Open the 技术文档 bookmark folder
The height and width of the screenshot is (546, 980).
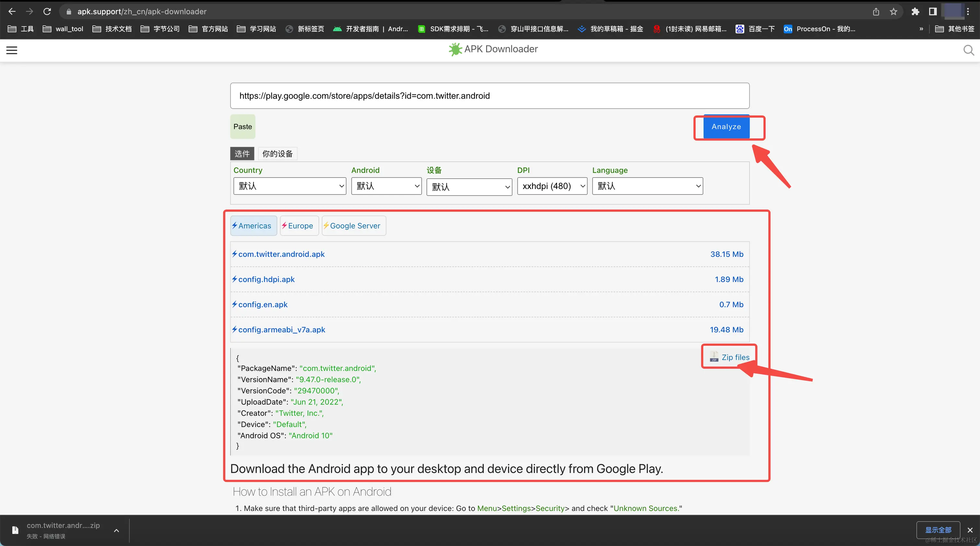112,29
